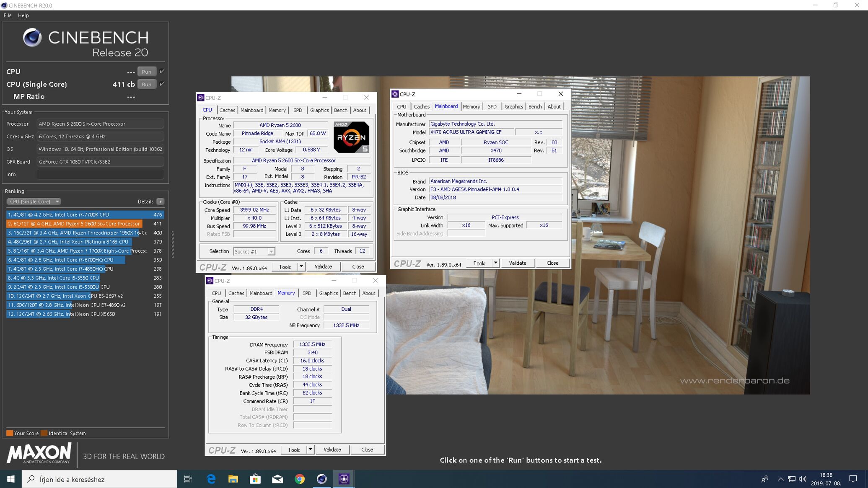
Task: Open network status tray icon
Action: click(792, 479)
